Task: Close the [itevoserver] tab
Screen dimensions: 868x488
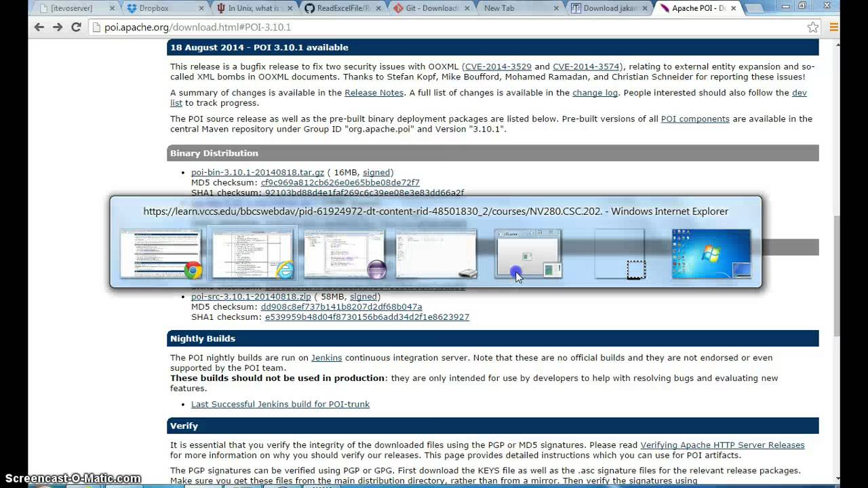Action: coord(112,8)
